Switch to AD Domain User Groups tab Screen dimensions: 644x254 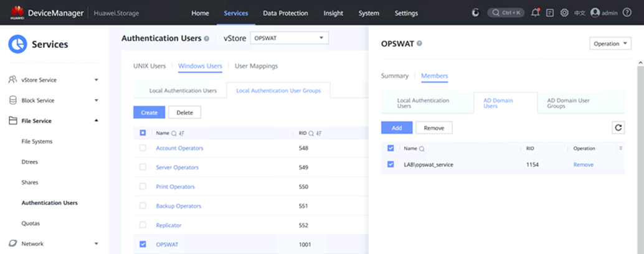pyautogui.click(x=569, y=103)
